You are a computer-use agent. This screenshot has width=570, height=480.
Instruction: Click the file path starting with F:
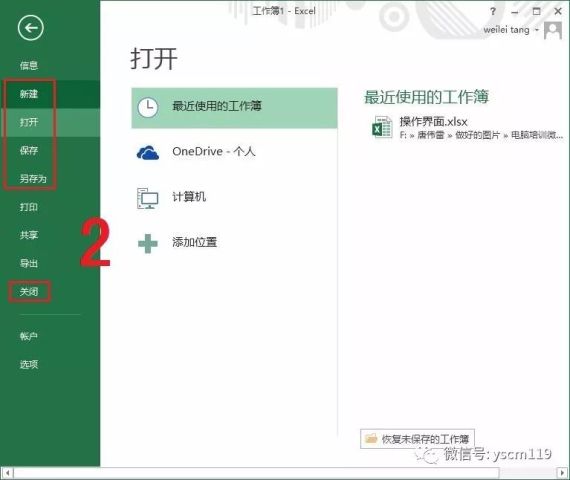click(x=481, y=135)
